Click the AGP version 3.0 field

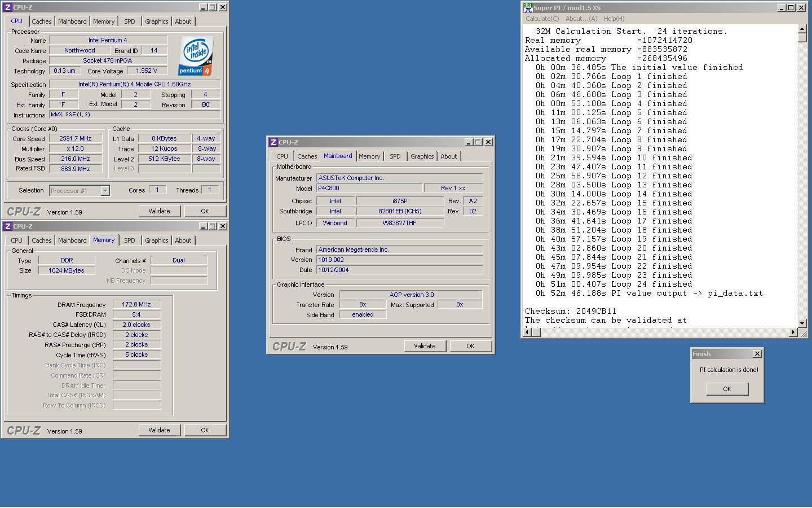click(411, 295)
